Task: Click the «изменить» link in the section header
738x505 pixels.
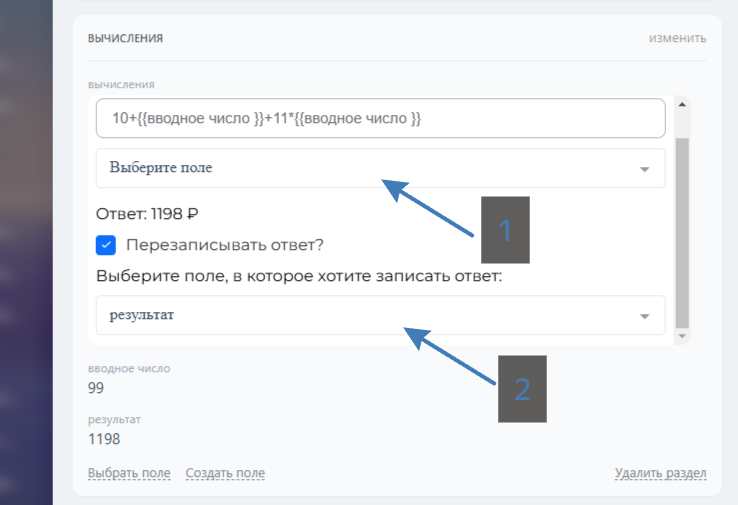Action: [677, 39]
